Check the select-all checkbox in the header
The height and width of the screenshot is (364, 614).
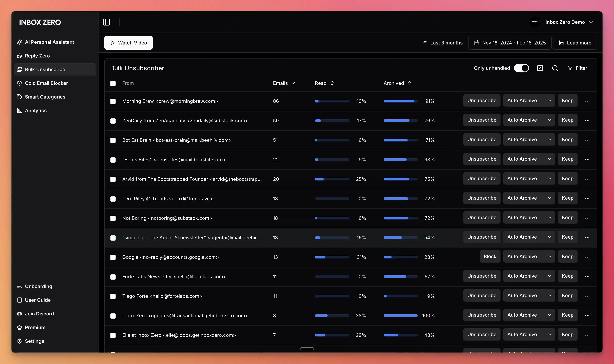[x=113, y=83]
